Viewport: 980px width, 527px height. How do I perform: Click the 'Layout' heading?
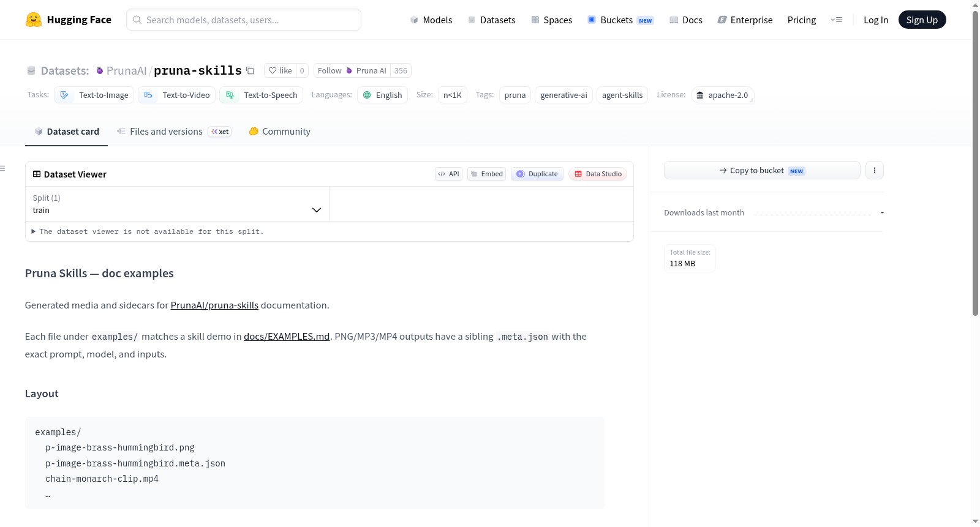[42, 394]
